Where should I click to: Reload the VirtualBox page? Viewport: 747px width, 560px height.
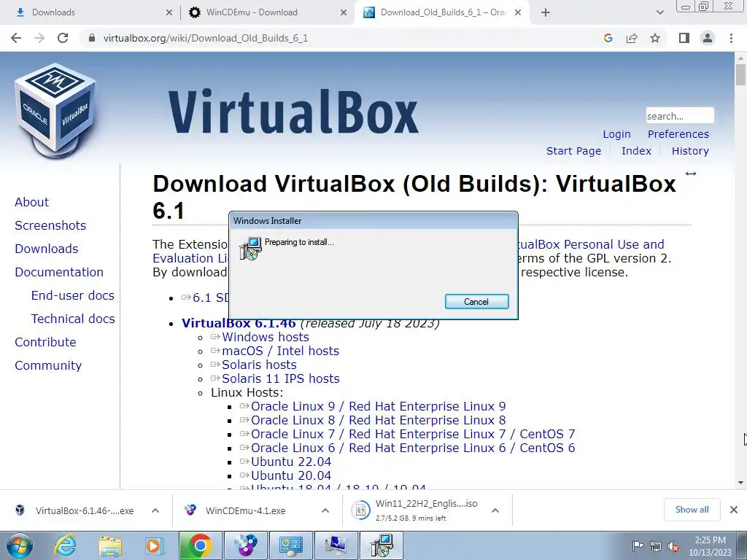click(63, 38)
